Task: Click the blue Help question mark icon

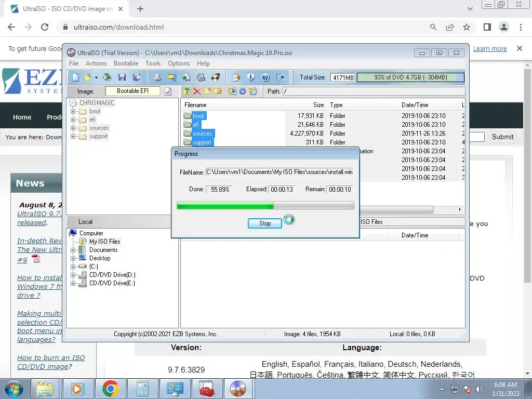Action: pyautogui.click(x=265, y=77)
